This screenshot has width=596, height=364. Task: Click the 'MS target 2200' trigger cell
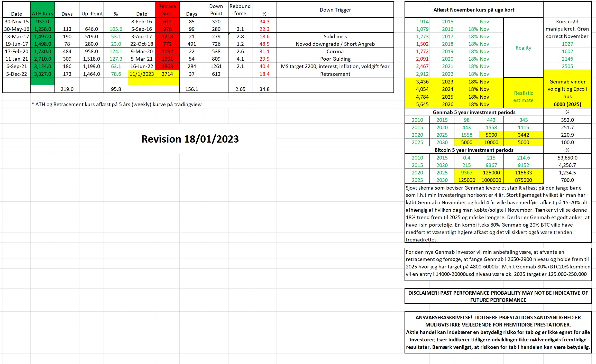tap(335, 66)
